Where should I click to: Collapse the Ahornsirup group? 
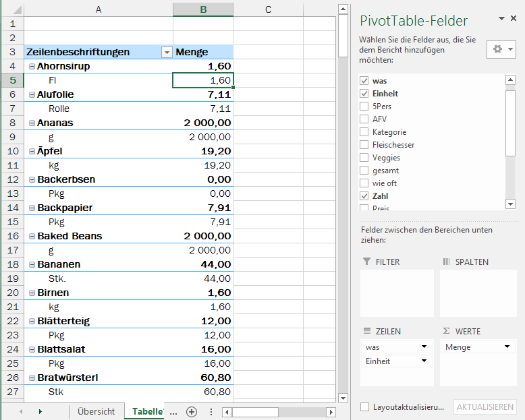(32, 67)
